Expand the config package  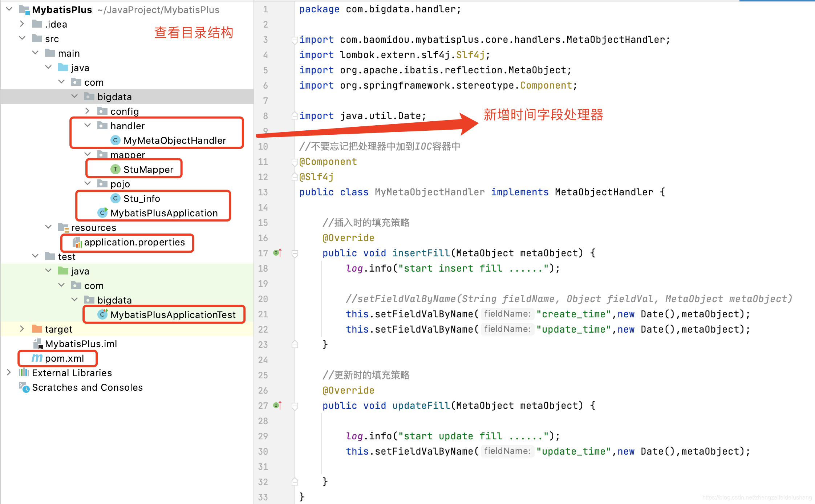pyautogui.click(x=88, y=111)
